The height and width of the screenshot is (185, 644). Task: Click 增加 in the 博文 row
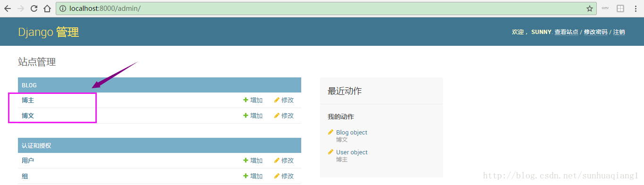(253, 116)
